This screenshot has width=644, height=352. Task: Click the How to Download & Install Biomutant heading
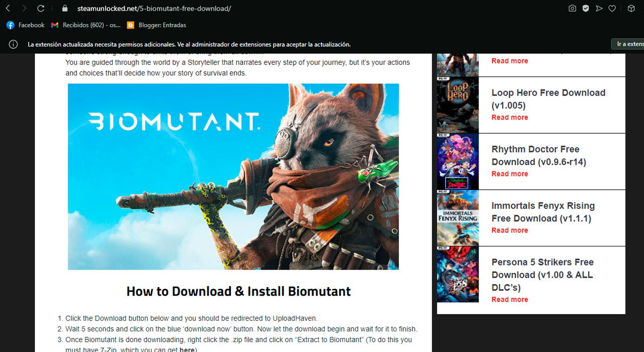tap(238, 291)
